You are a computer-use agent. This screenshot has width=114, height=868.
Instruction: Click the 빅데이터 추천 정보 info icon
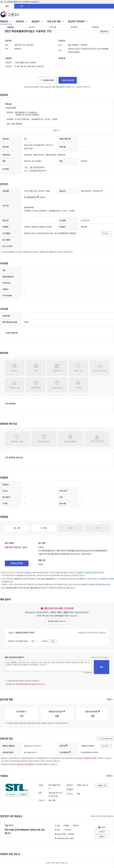19,854
